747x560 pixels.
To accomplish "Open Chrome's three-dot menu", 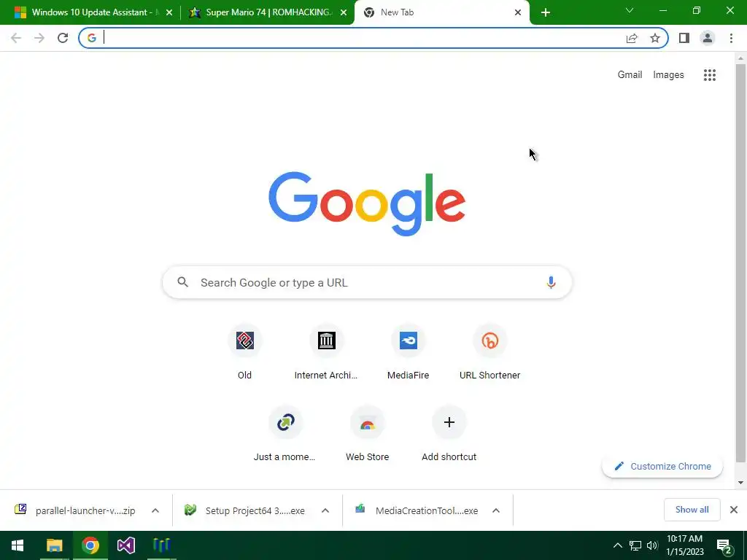I will point(731,38).
